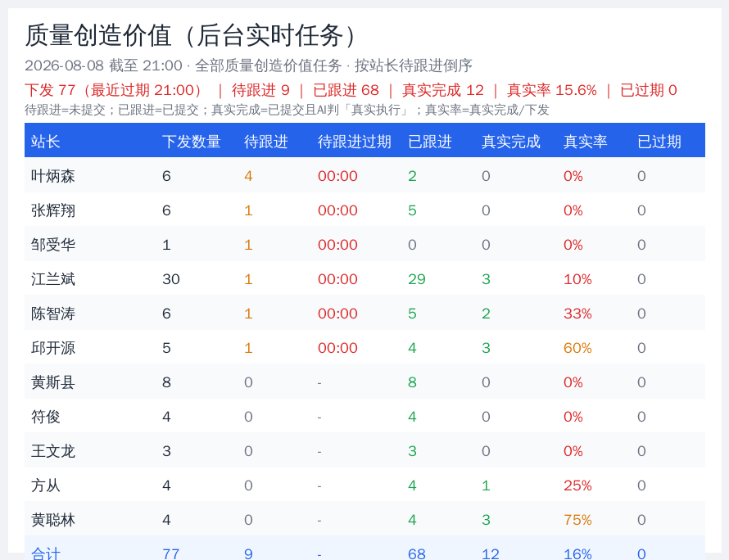Click the 站长 column header
Viewport: 729px width, 560px height.
coord(46,142)
